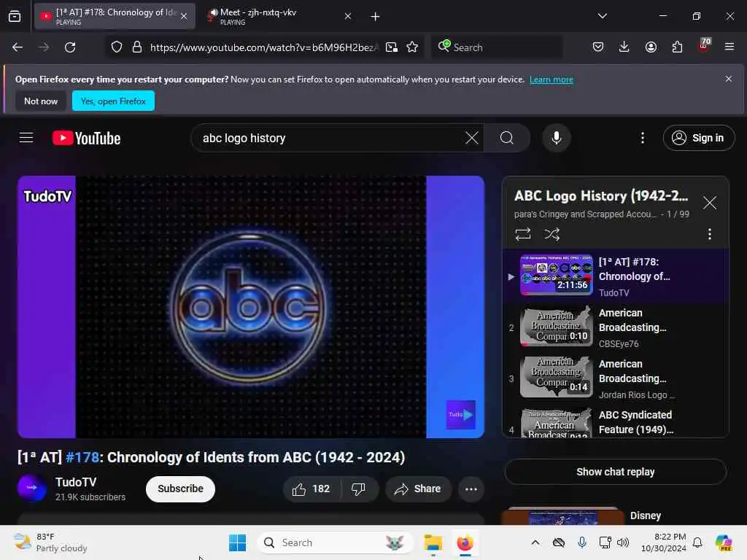The height and width of the screenshot is (560, 747).
Task: Open a new tab with plus button
Action: tap(376, 17)
